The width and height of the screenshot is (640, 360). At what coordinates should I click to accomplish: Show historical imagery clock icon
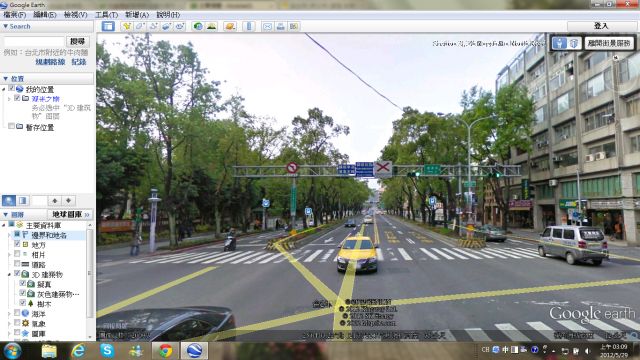point(198,26)
